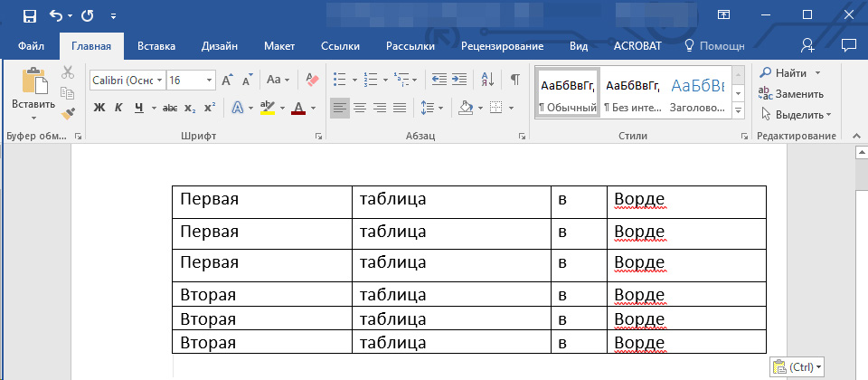Increase font size with enlarge A icon

(227, 80)
